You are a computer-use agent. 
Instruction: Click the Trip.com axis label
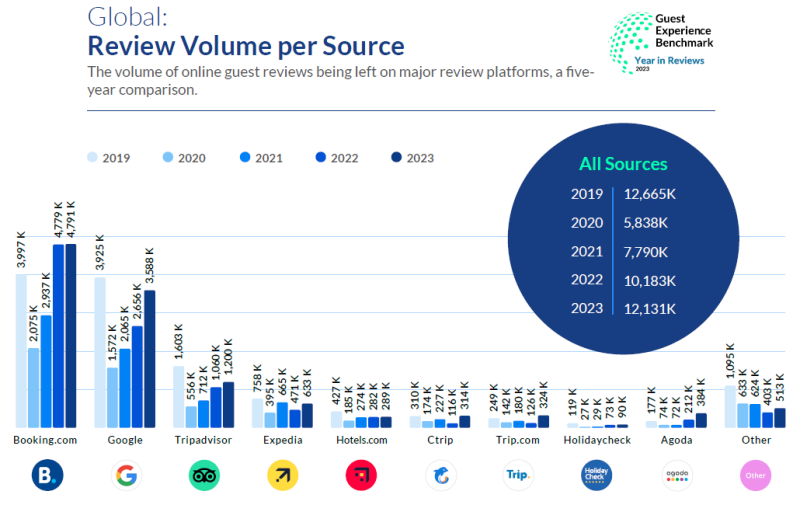[x=518, y=440]
